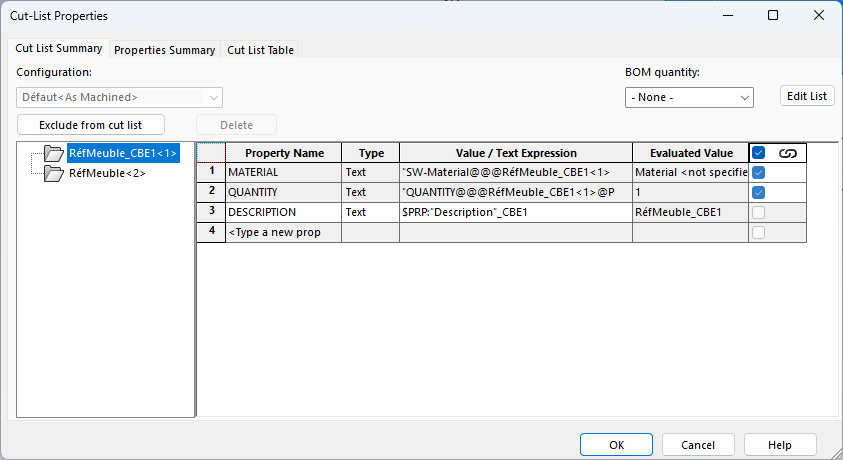Image resolution: width=843 pixels, height=460 pixels.
Task: Open the BOM quantity dropdown
Action: point(688,97)
